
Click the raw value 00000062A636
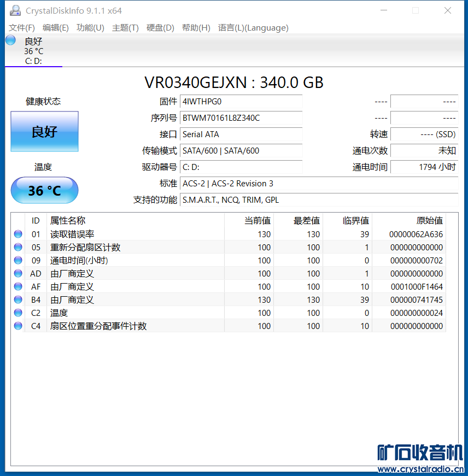tap(416, 234)
